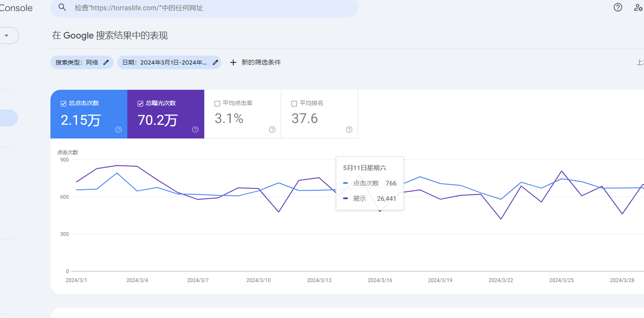This screenshot has width=644, height=318.
Task: Uncheck the 总点击次数 checkbox
Action: 63,103
